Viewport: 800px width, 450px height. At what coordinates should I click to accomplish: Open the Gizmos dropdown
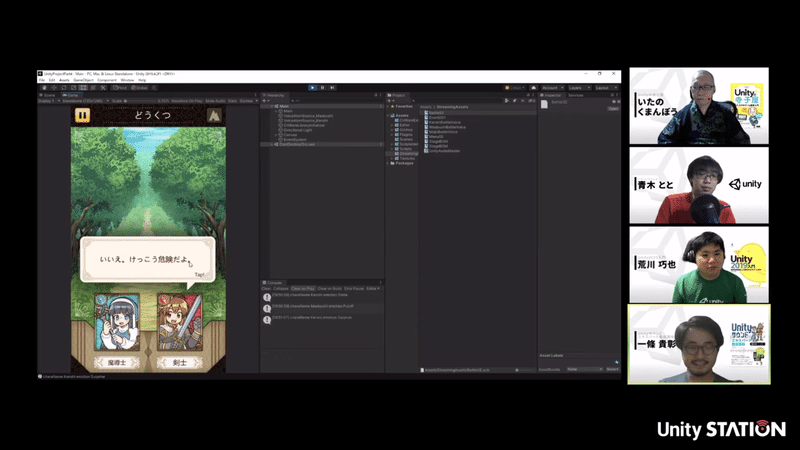pyautogui.click(x=249, y=101)
